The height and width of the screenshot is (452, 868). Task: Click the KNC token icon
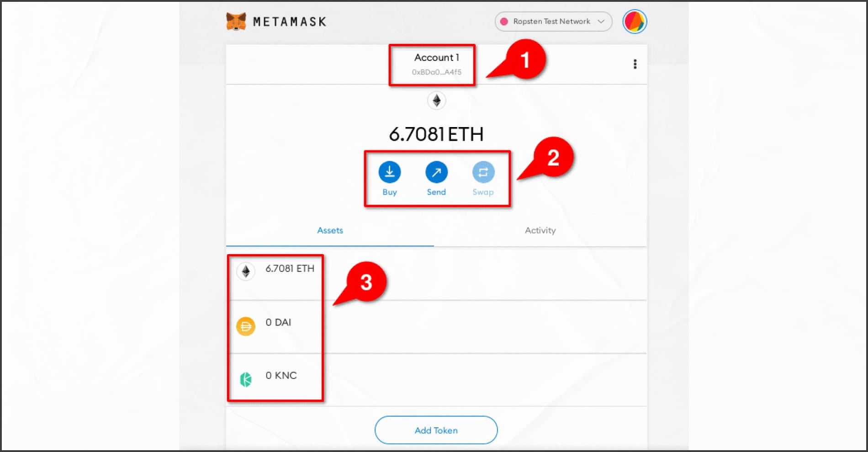[246, 379]
